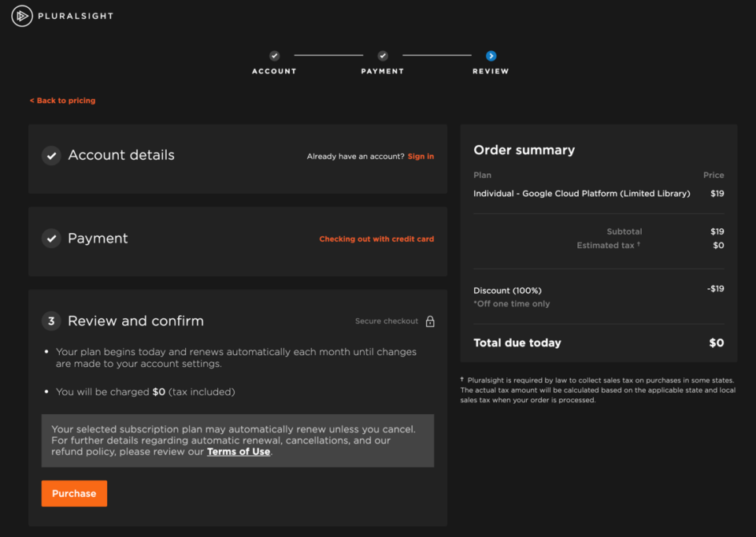Click the Account details checkmark icon

tap(51, 156)
